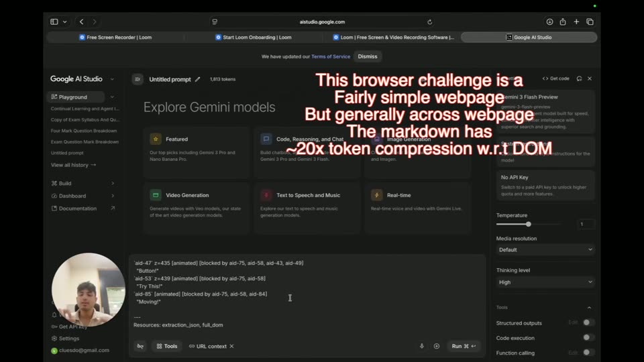Open the Thinking level High dropdown
Viewport: 644px width, 362px height.
[x=545, y=282]
